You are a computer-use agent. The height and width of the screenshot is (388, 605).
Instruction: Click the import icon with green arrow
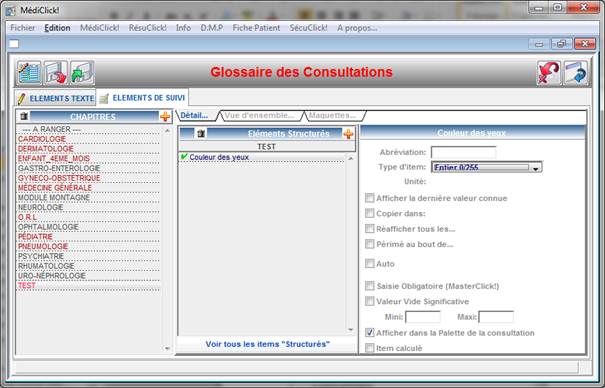[82, 73]
